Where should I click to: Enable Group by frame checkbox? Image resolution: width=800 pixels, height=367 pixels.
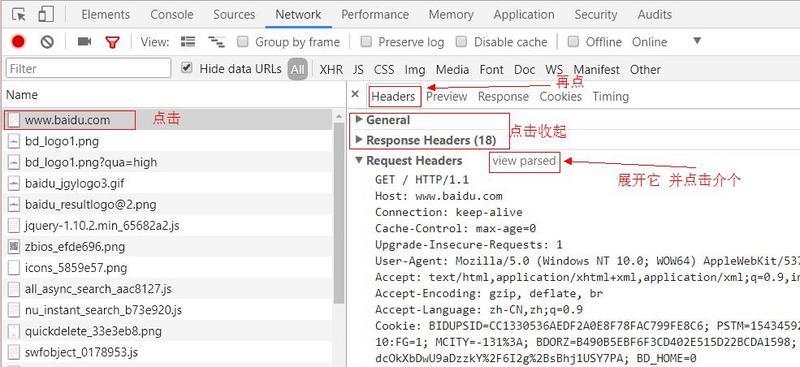(243, 41)
